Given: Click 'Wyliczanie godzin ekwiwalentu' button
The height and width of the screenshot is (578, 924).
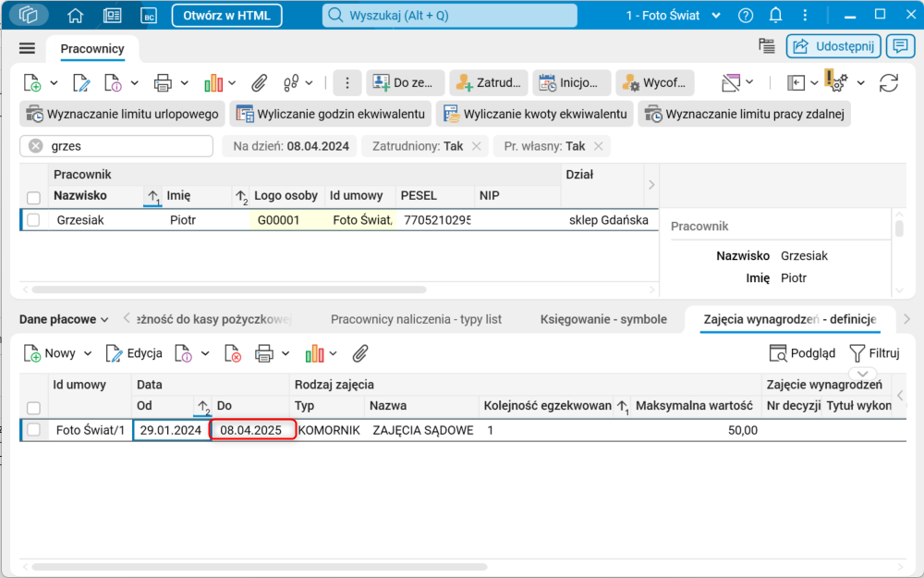Looking at the screenshot, I should coord(331,115).
